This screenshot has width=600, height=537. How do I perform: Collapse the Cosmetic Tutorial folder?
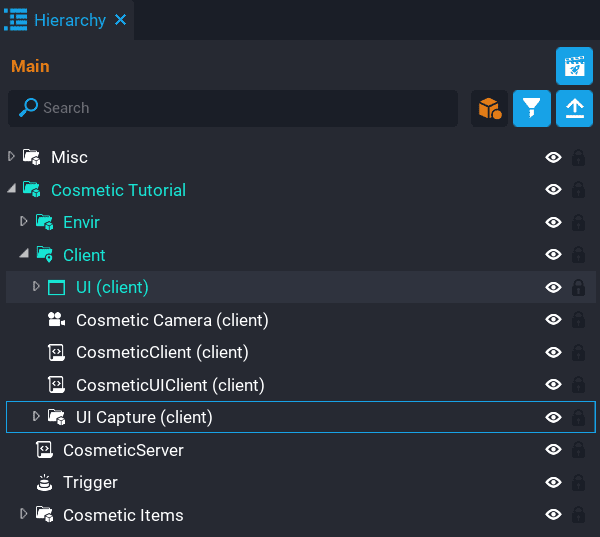[12, 189]
